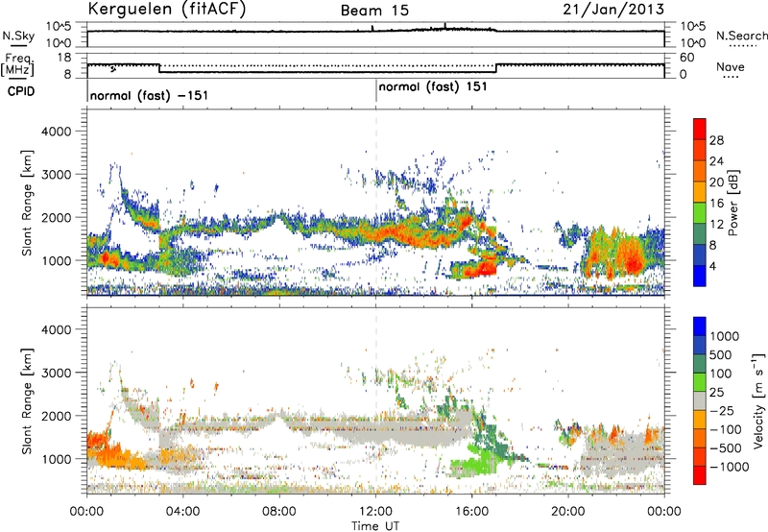Viewport: 768px width, 532px height.
Task: Click the light green Power colorbar segment near 12
Action: click(700, 212)
